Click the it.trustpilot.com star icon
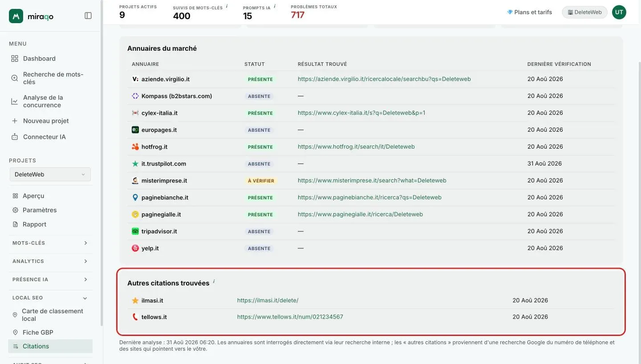641x364 pixels. 135,164
